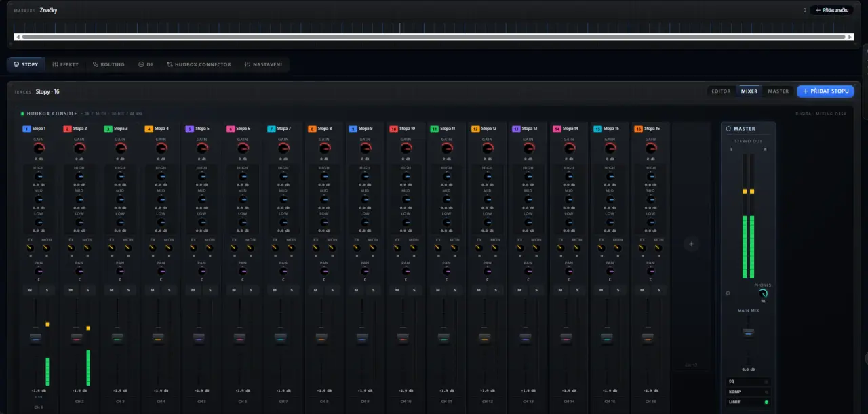Click the MON send knob on Stopa 6
This screenshot has height=414, width=868.
[x=250, y=248]
